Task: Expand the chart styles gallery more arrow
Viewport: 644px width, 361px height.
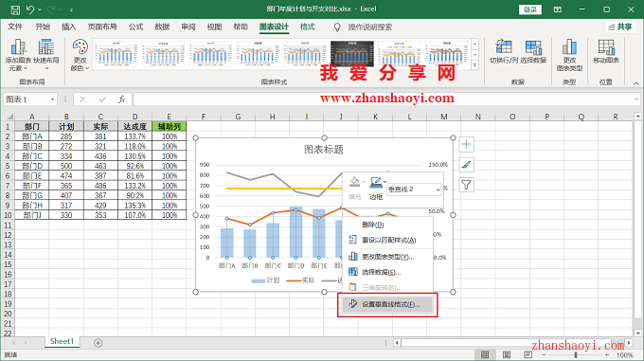Action: pos(474,64)
